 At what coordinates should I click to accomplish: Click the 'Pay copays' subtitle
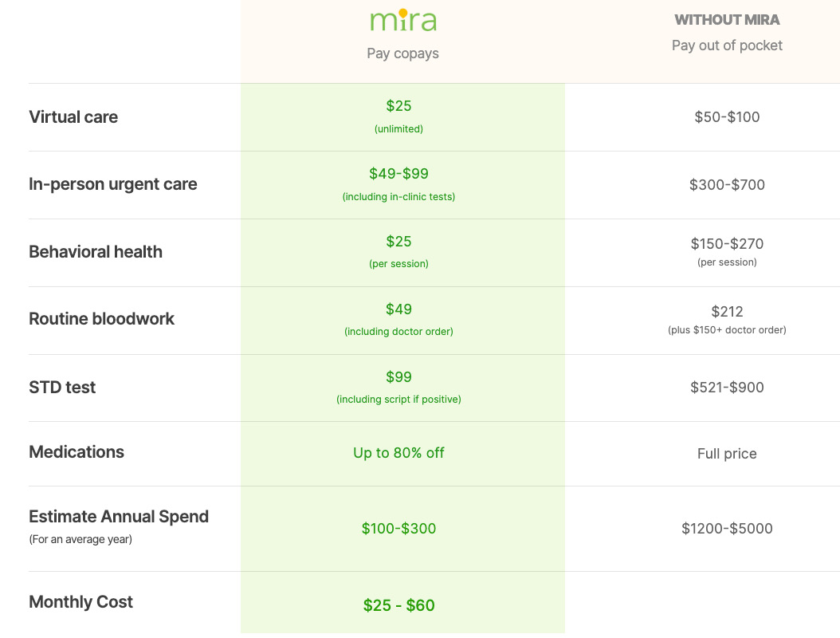402,53
